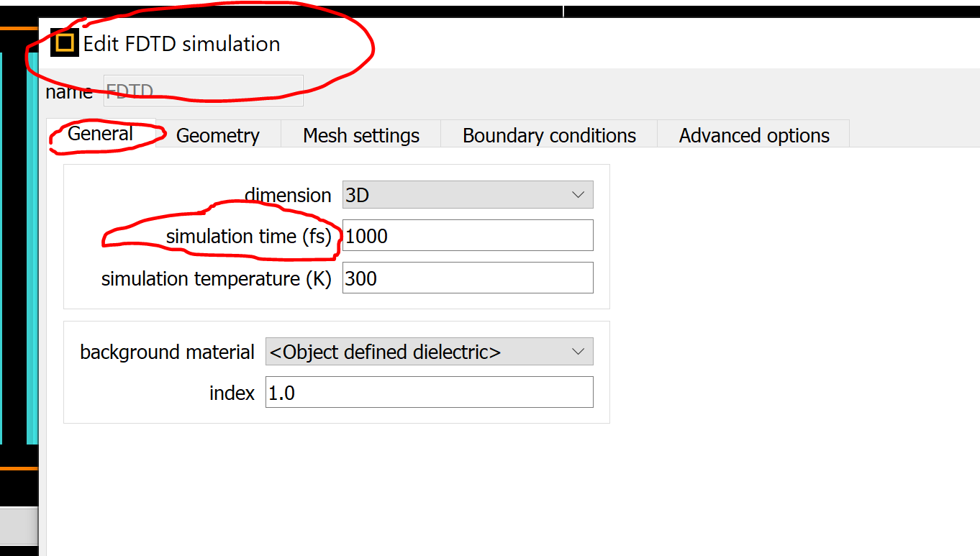Click inside the simulation time input field
Viewport: 980px width, 556px height.
[x=468, y=236]
